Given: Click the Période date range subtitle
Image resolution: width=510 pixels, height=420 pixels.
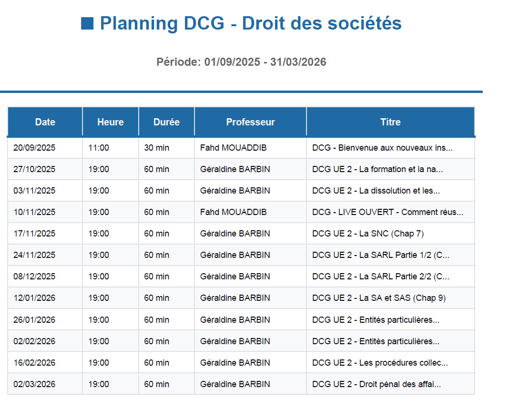Looking at the screenshot, I should pos(241,62).
